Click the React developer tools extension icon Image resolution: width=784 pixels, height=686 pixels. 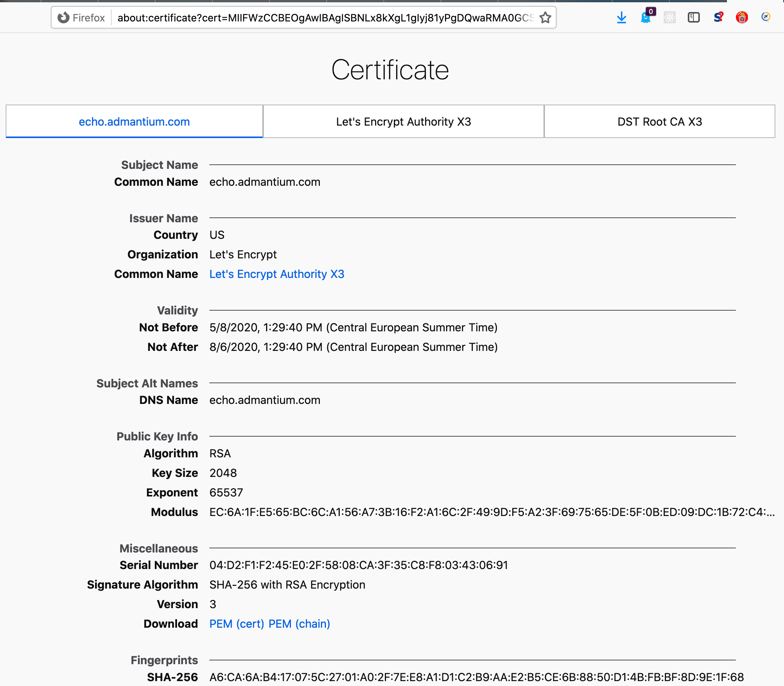point(670,18)
